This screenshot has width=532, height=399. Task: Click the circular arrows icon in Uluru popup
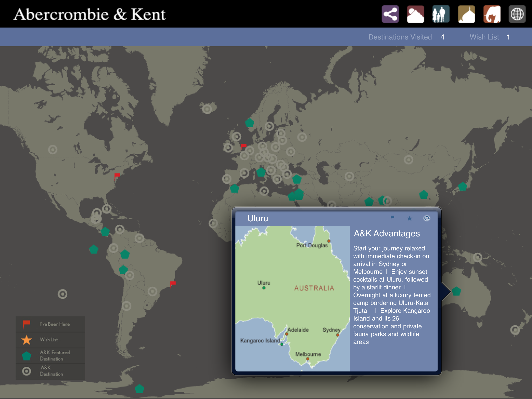[427, 218]
